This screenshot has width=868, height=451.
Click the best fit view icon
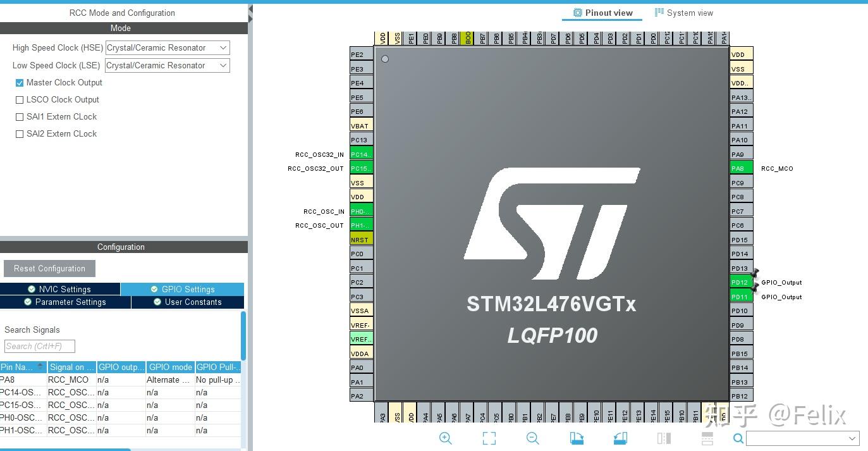coord(489,438)
